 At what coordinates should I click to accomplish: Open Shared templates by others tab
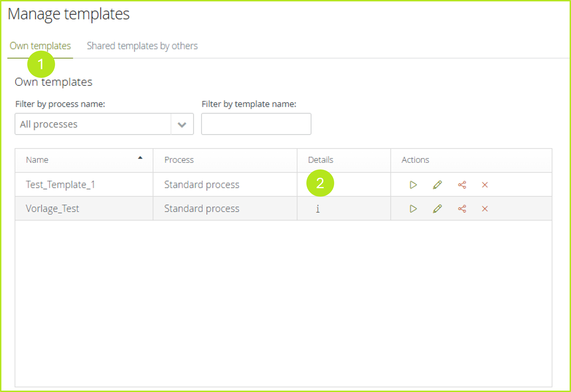[x=142, y=46]
